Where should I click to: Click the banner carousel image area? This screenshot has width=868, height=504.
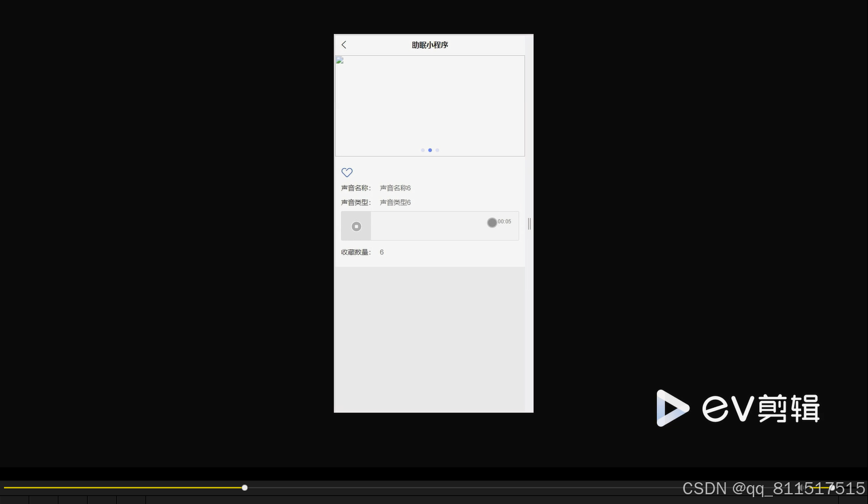[430, 105]
